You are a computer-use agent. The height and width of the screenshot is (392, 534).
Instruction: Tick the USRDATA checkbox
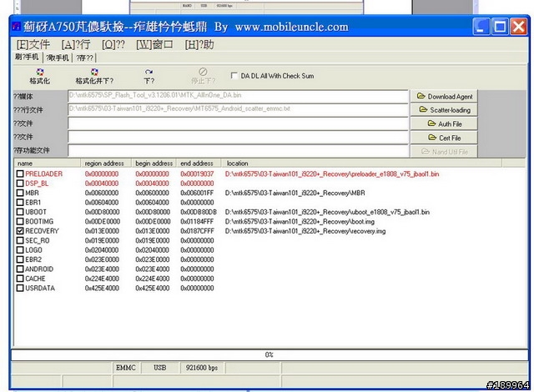[x=20, y=289]
